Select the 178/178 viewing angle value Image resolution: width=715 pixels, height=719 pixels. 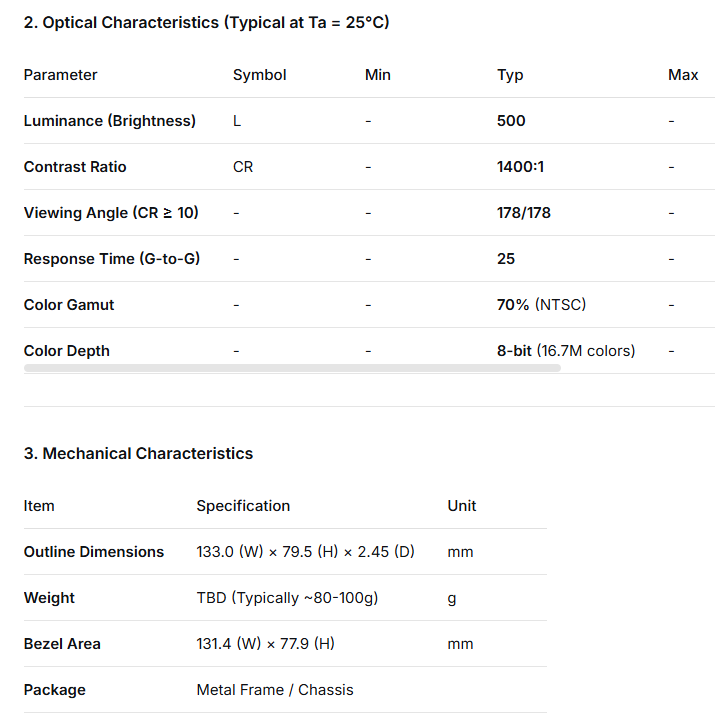[524, 213]
